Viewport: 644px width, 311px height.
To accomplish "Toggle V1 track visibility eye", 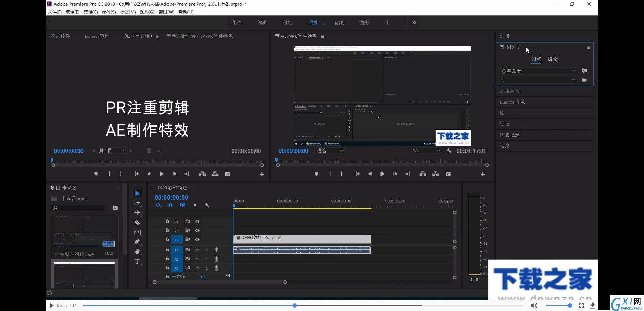I will click(x=197, y=239).
